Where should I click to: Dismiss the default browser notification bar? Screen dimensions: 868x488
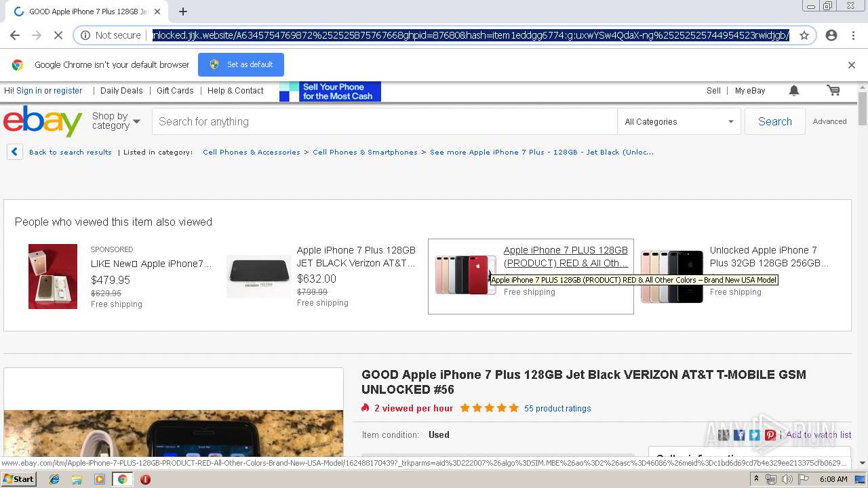pyautogui.click(x=852, y=65)
